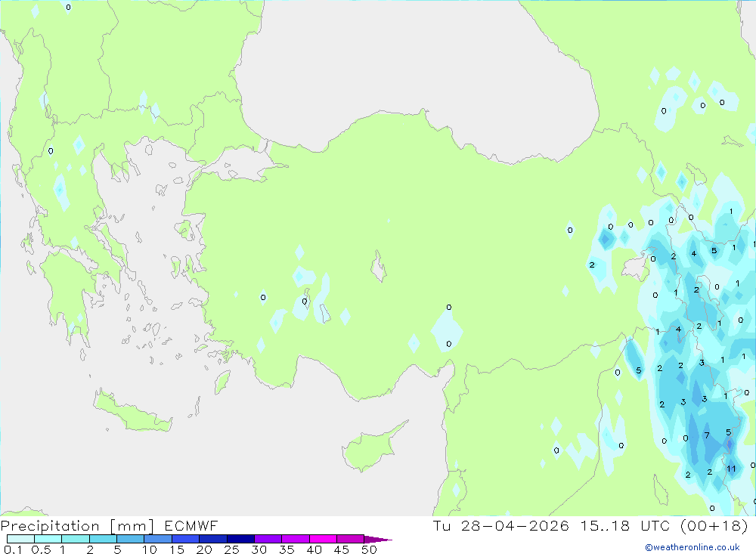This screenshot has height=554, width=756.
Task: Click the 0.1–0.5 mm legend color swatch
Action: click(x=20, y=539)
